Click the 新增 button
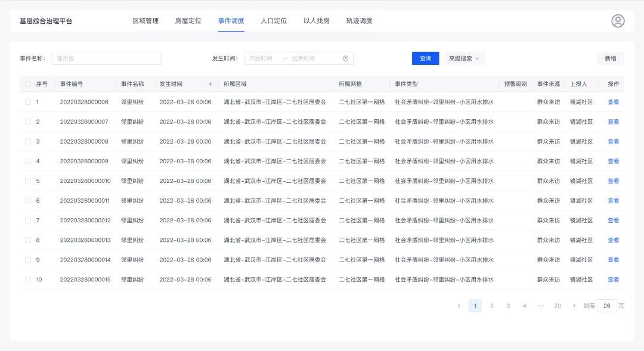Image resolution: width=644 pixels, height=351 pixels. coord(610,58)
